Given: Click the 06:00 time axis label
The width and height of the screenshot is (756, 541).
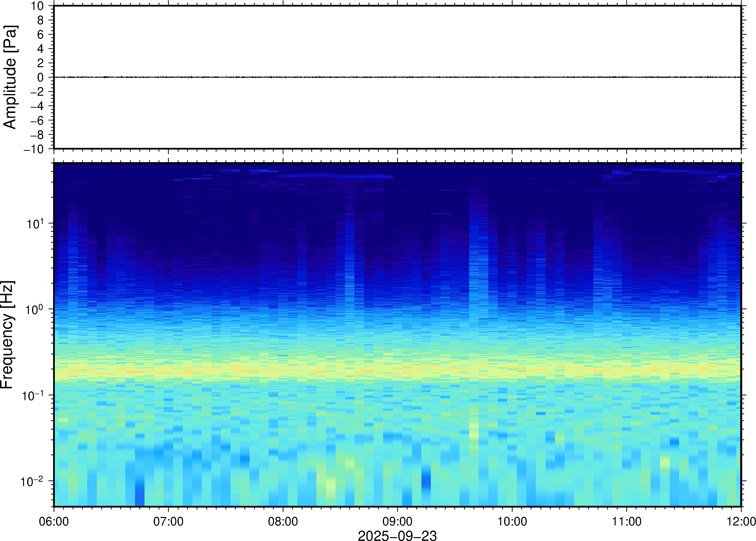Looking at the screenshot, I should [x=54, y=521].
